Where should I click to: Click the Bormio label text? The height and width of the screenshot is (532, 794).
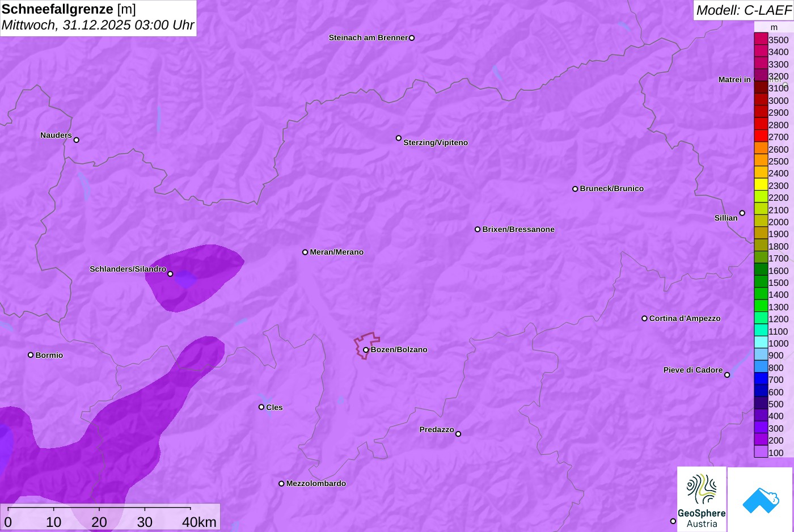point(49,356)
